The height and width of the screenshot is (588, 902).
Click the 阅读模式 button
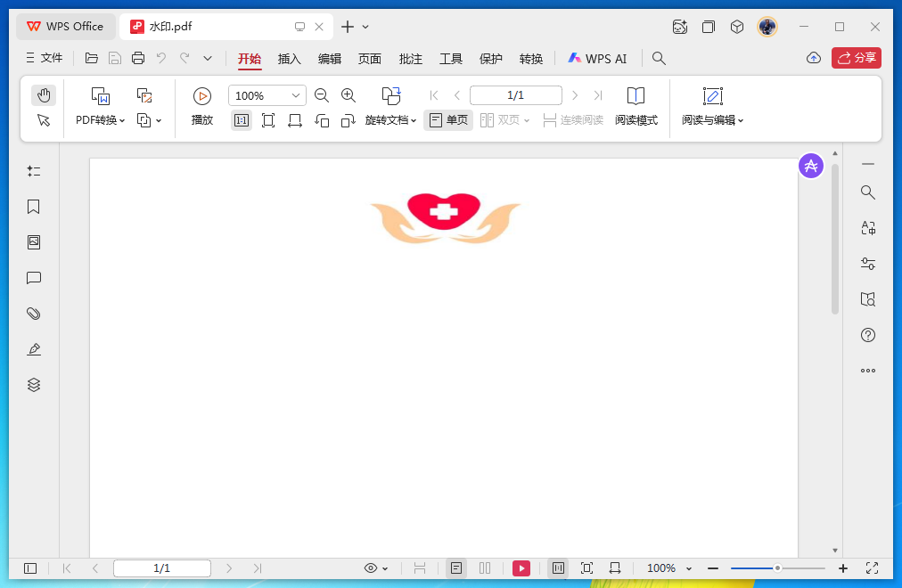pos(635,106)
